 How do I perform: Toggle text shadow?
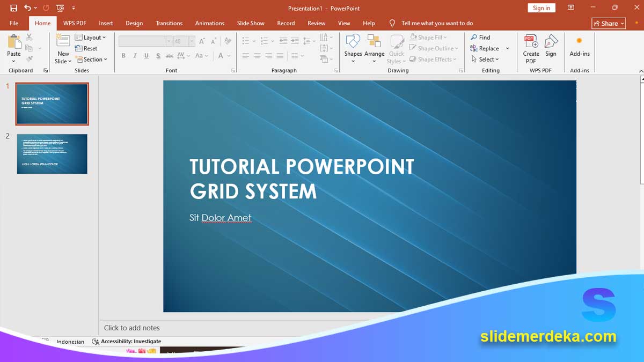pyautogui.click(x=158, y=56)
